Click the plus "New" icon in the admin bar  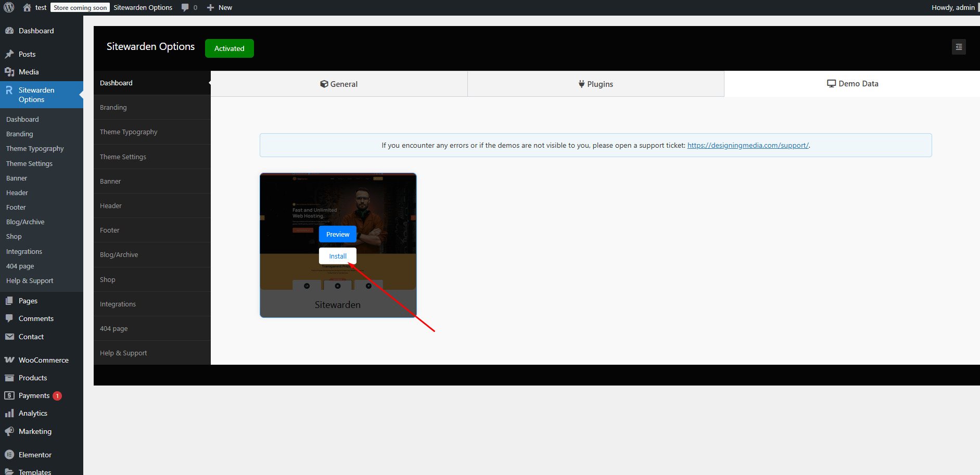point(210,8)
